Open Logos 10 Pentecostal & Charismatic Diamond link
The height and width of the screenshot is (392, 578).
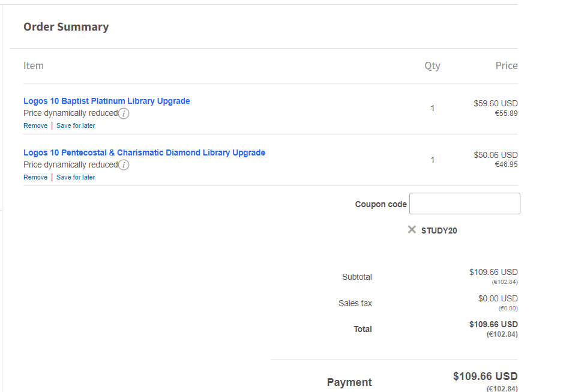pos(144,152)
